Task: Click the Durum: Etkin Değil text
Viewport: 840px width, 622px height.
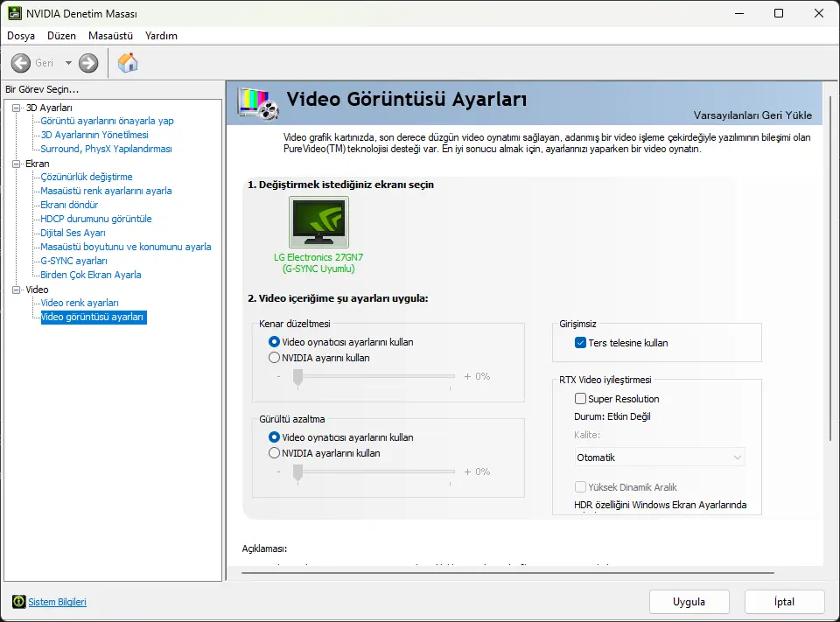Action: click(612, 416)
